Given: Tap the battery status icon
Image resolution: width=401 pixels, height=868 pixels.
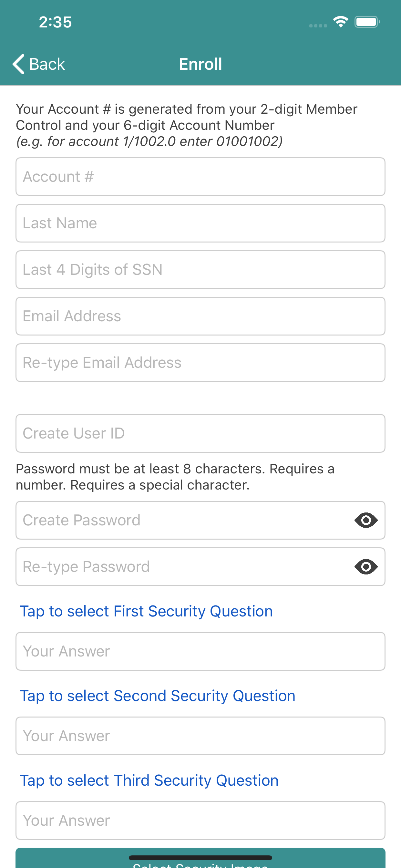Looking at the screenshot, I should (367, 22).
